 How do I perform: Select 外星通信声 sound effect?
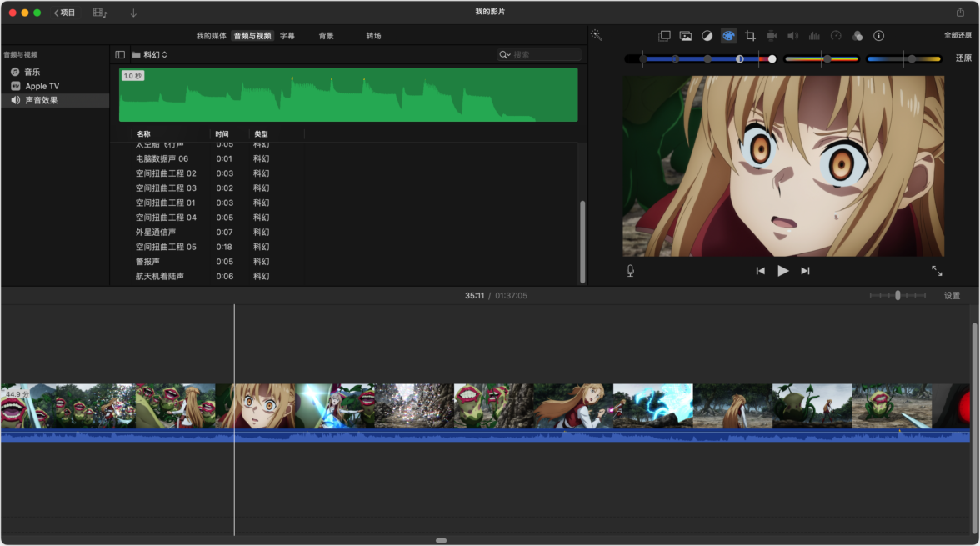(x=156, y=232)
